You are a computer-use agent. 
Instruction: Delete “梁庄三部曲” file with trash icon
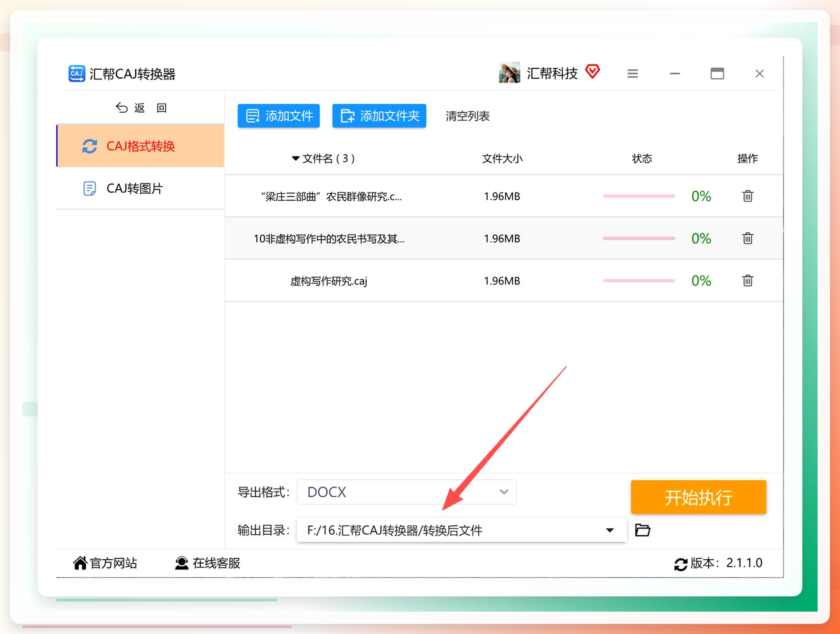748,196
